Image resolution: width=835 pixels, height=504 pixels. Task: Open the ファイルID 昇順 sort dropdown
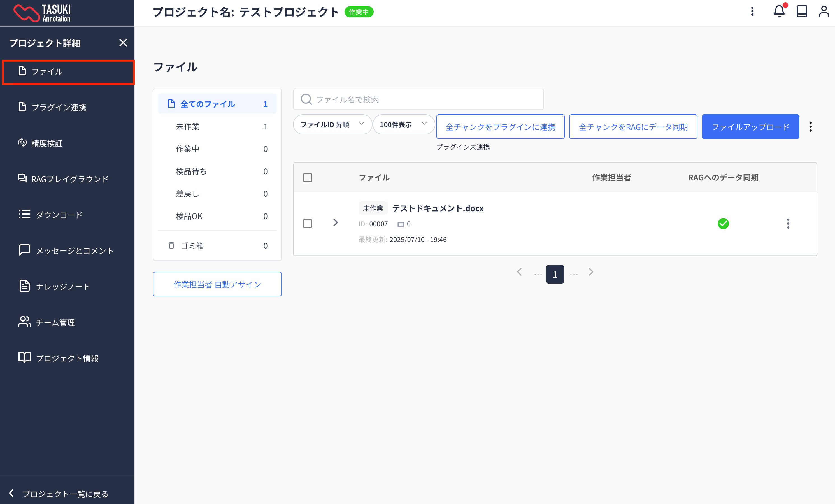click(332, 124)
